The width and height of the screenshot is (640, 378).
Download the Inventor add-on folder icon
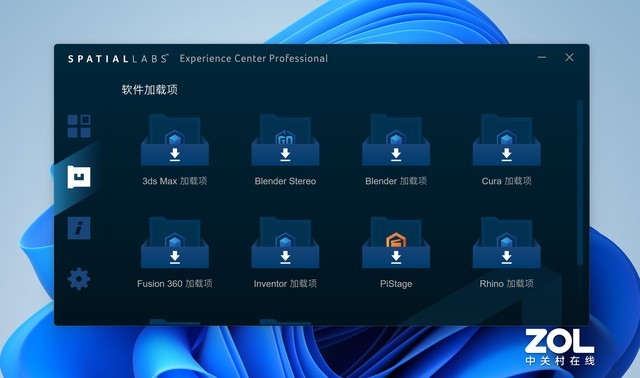pyautogui.click(x=285, y=242)
